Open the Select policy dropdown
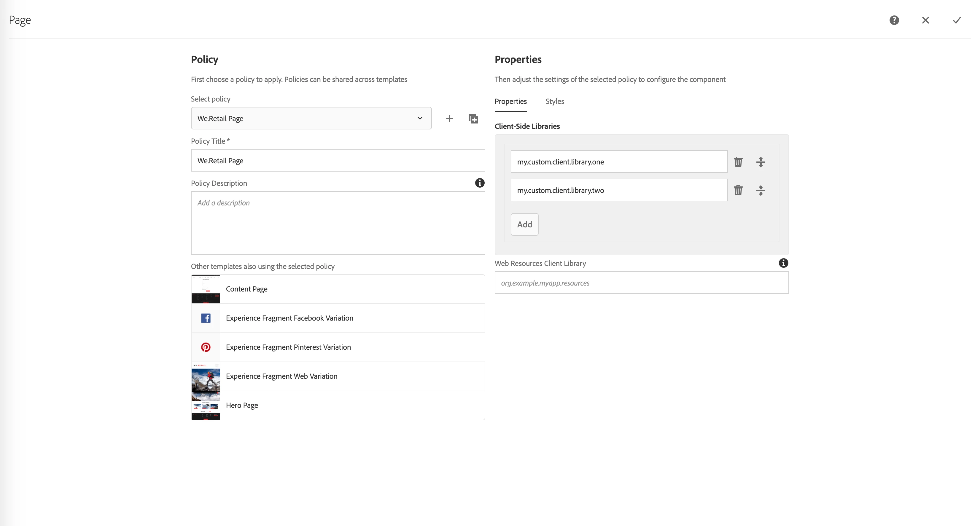 311,118
